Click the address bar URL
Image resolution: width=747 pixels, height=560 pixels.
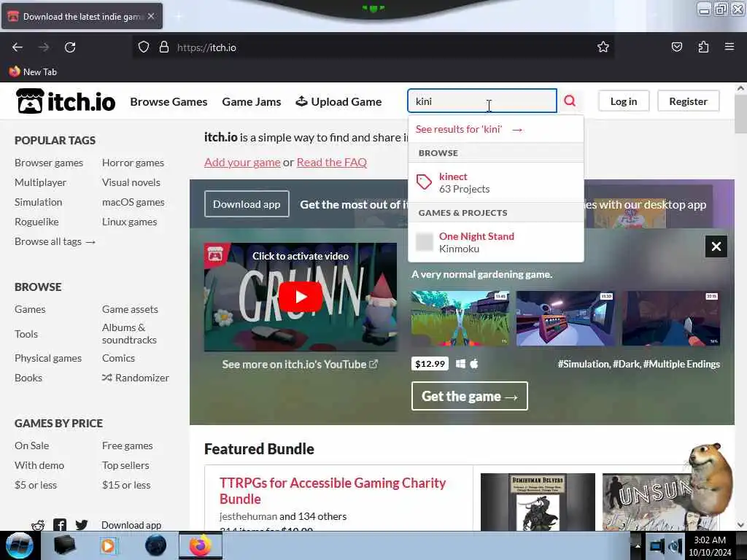206,47
